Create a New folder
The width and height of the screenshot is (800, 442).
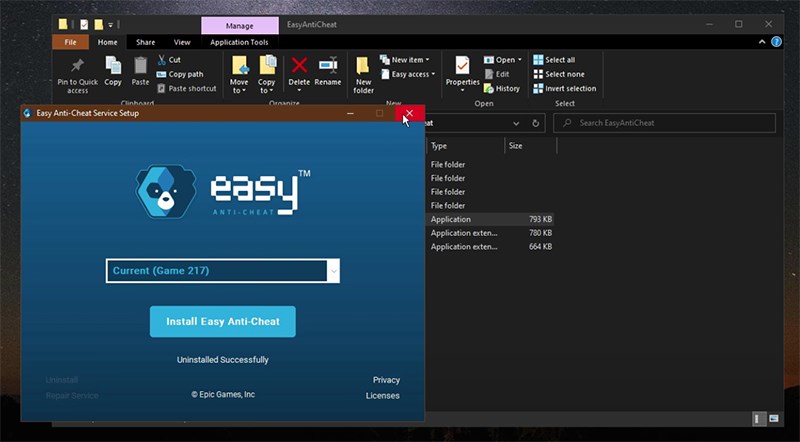pyautogui.click(x=363, y=75)
